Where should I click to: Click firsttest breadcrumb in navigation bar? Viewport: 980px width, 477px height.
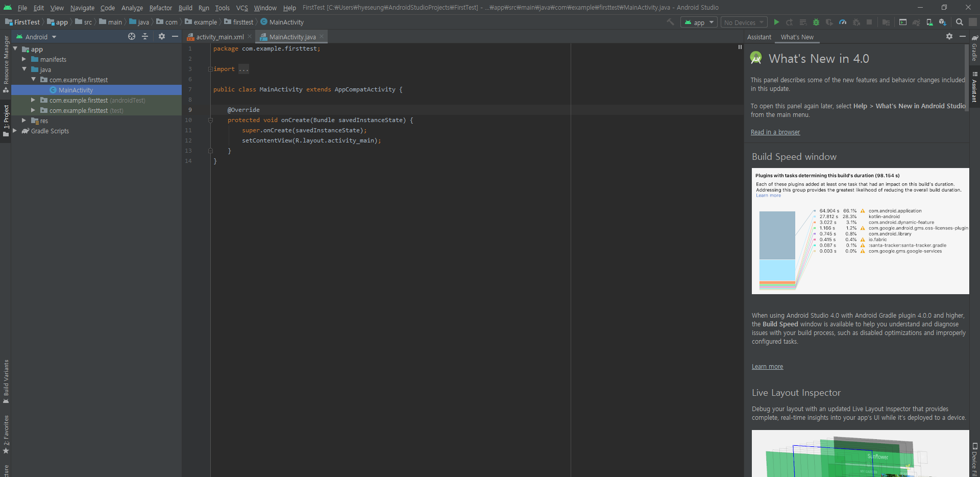(x=239, y=22)
